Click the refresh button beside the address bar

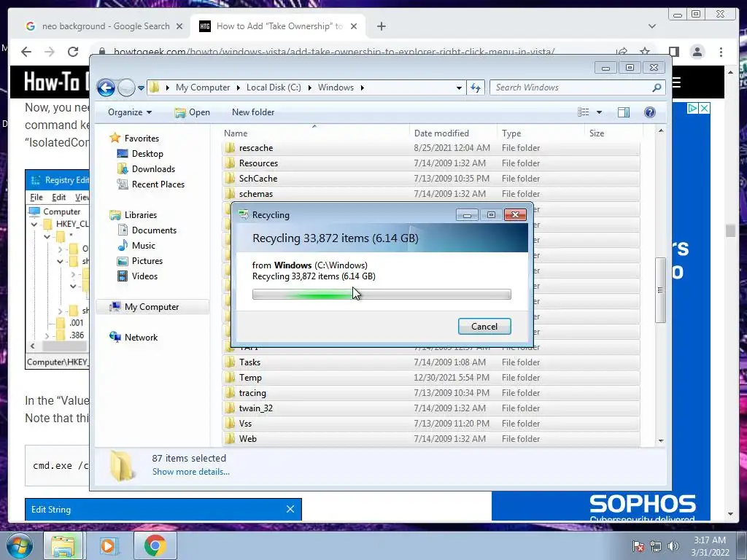[x=476, y=87]
